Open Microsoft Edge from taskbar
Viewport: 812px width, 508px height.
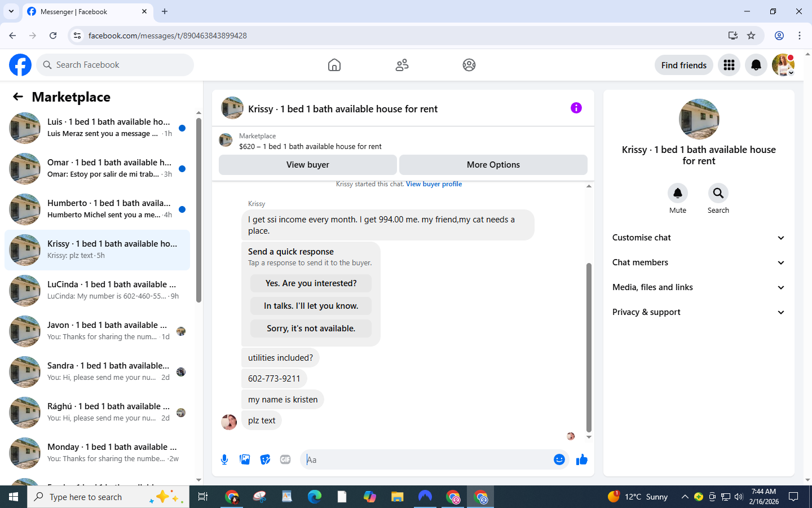(x=315, y=497)
